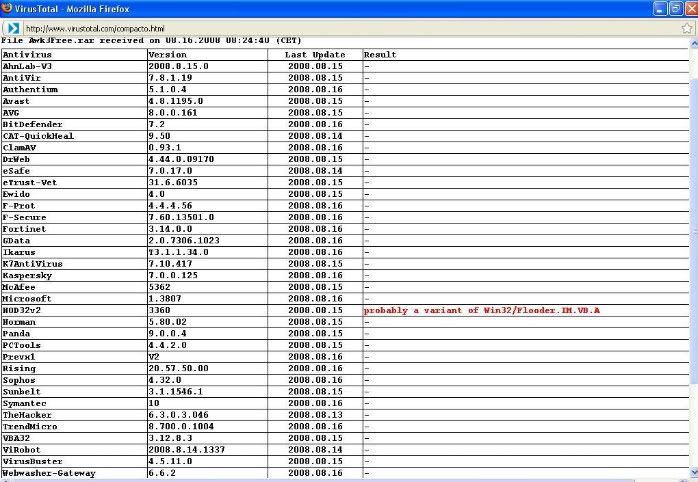Click the eTrust-Vet row name
This screenshot has height=482, width=698.
tap(30, 182)
